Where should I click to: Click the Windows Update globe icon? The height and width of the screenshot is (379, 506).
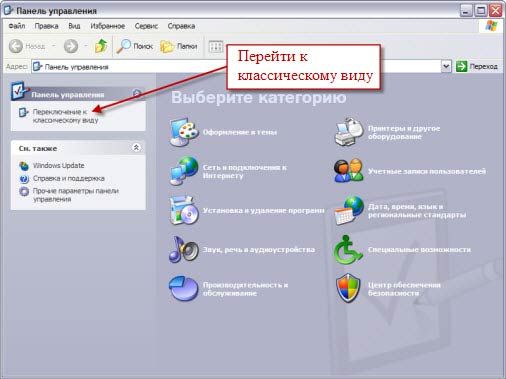click(24, 166)
